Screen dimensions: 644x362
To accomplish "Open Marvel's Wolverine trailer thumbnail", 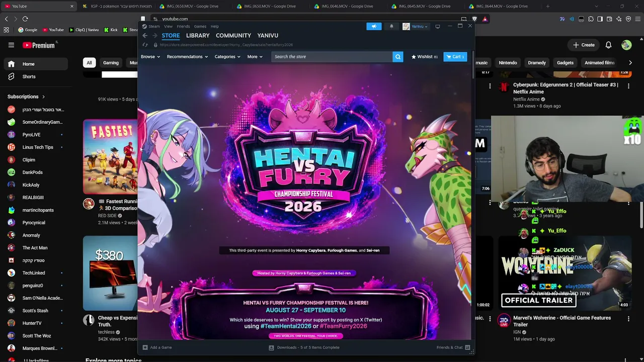I will (x=566, y=273).
